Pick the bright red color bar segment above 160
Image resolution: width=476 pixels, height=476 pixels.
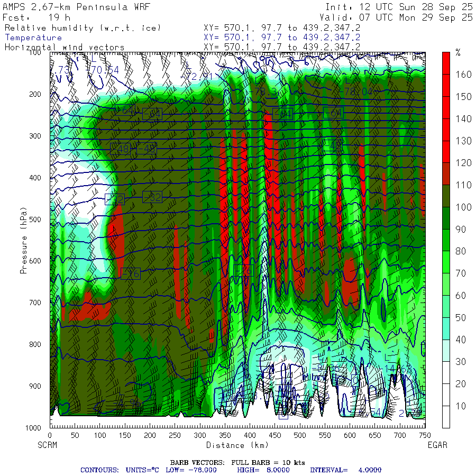(446, 63)
